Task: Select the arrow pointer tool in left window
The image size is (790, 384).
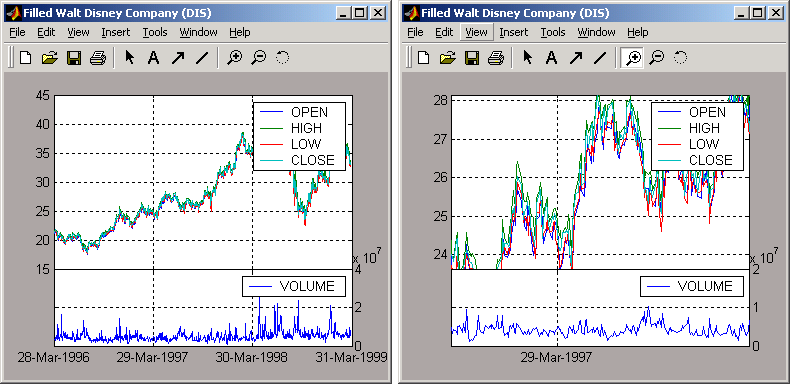Action: coord(129,58)
